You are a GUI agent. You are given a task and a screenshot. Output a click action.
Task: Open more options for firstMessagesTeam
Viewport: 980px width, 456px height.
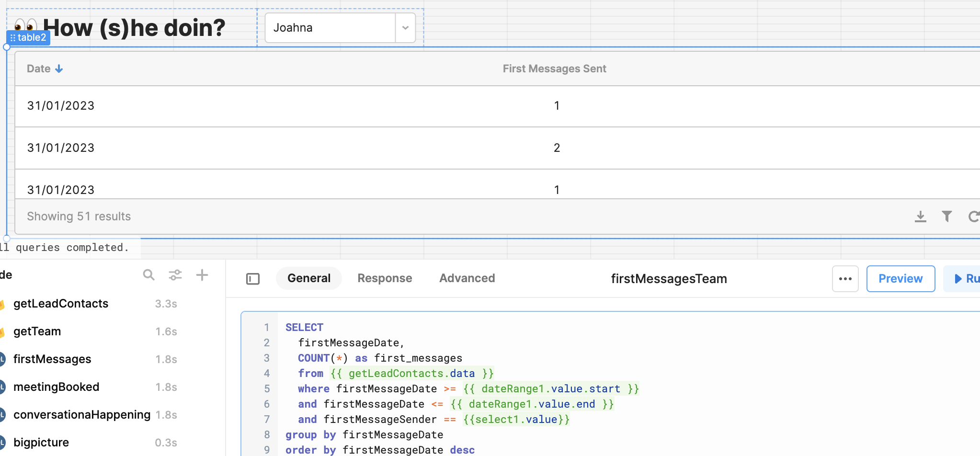click(845, 278)
